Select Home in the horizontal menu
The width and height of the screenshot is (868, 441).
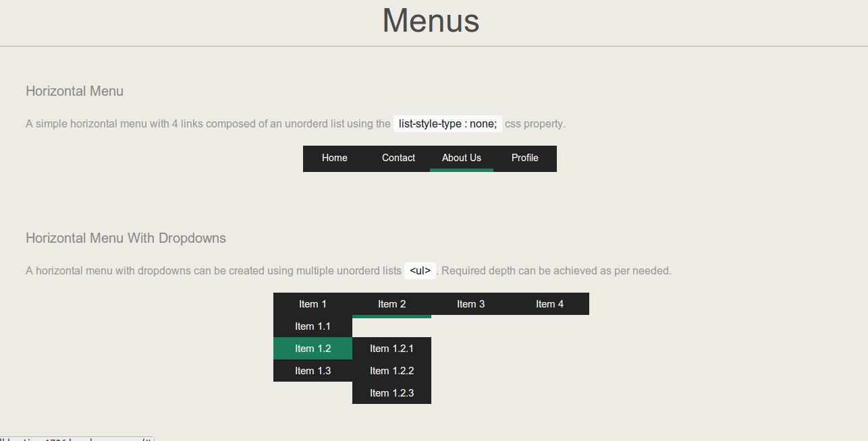[334, 158]
